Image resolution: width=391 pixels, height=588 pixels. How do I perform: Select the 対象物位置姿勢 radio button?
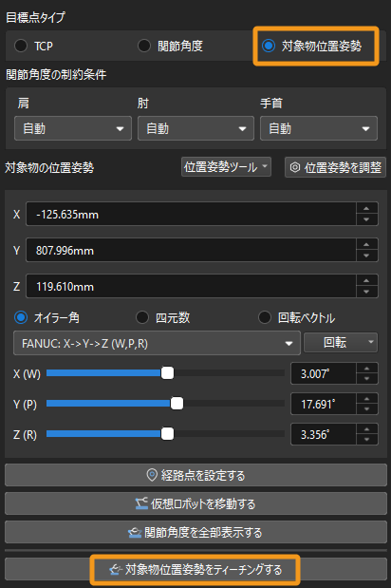coord(269,47)
